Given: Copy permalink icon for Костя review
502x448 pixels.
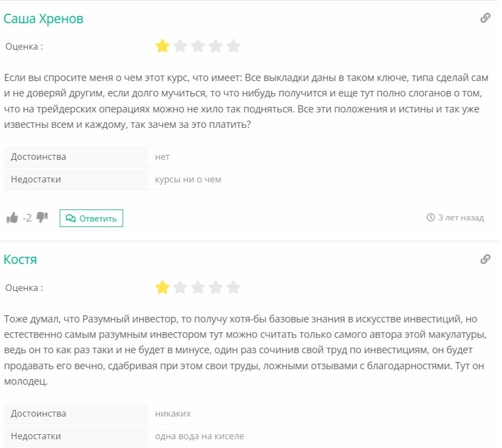Looking at the screenshot, I should tap(485, 259).
